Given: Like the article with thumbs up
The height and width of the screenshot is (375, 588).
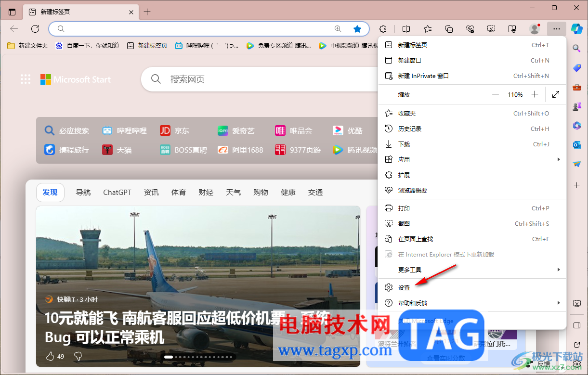Looking at the screenshot, I should (x=51, y=356).
